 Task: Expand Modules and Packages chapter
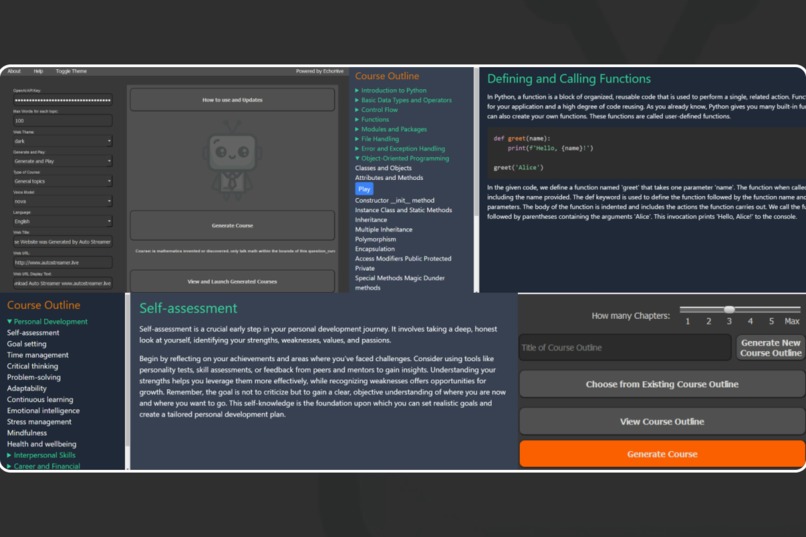click(x=391, y=129)
